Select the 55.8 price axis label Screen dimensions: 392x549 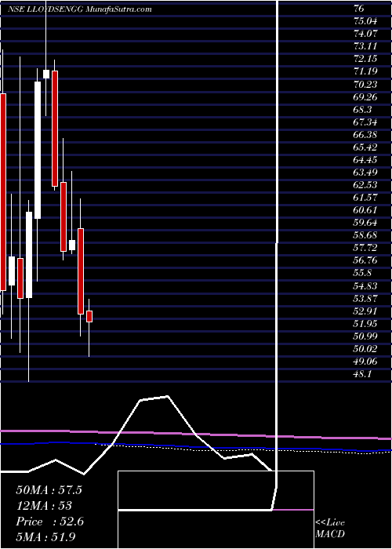[362, 273]
